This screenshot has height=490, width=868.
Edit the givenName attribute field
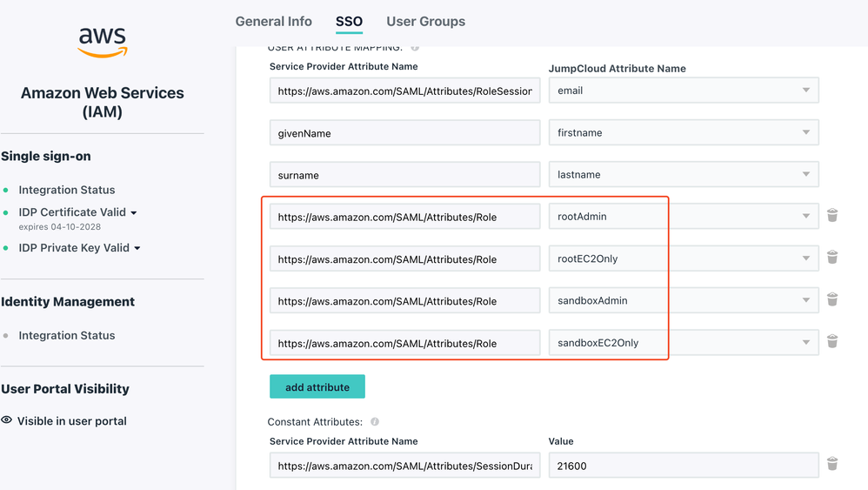pos(404,133)
